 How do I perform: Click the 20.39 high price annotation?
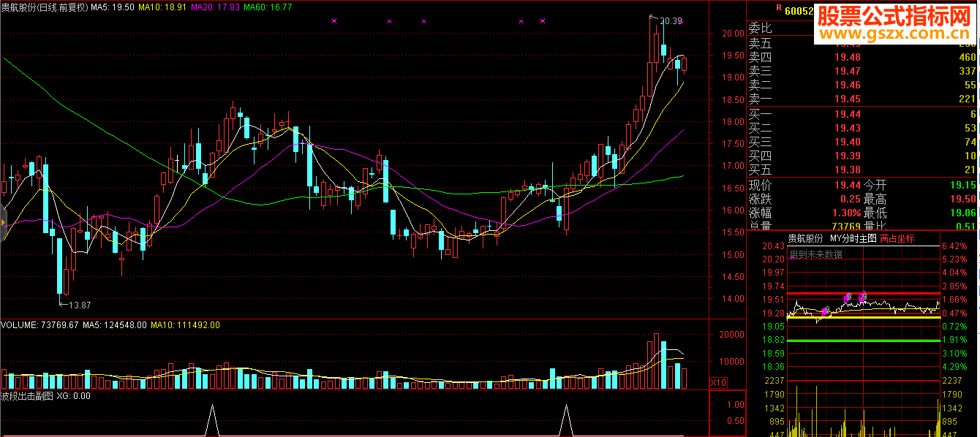[671, 21]
